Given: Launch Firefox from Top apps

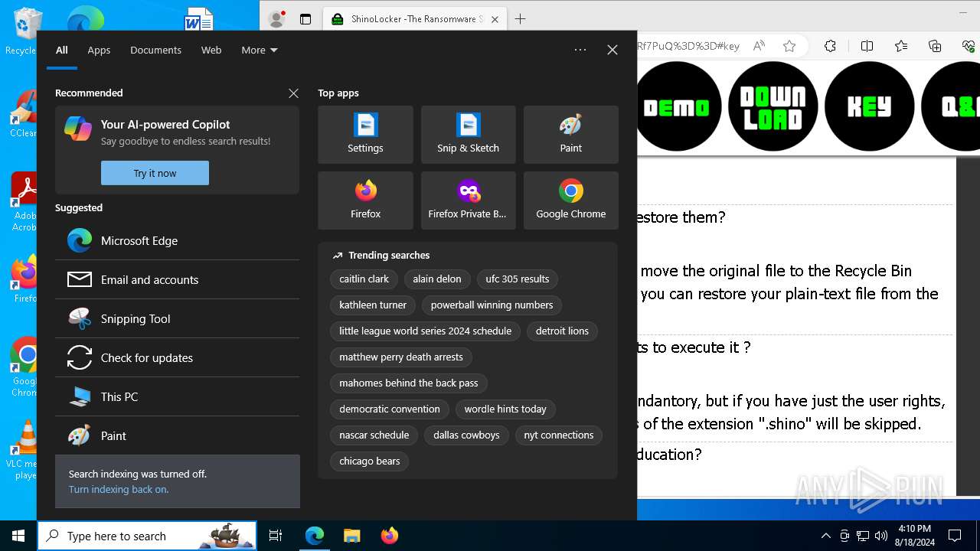Looking at the screenshot, I should pos(365,201).
